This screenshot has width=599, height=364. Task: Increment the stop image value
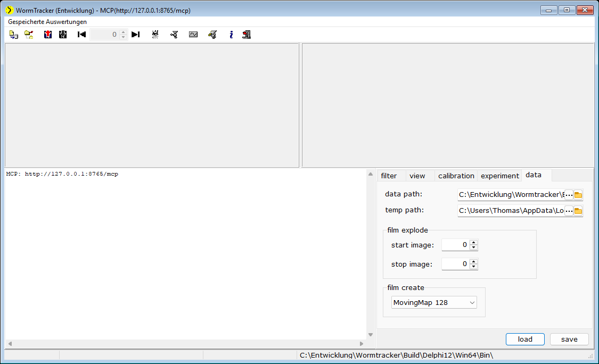point(474,262)
